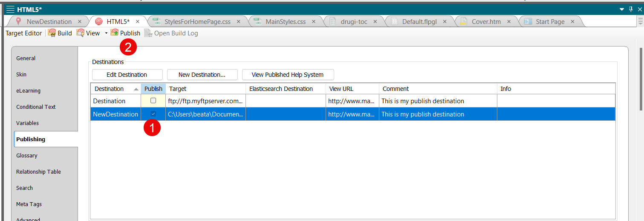The height and width of the screenshot is (221, 644).
Task: Click the New Destination... button
Action: click(202, 75)
